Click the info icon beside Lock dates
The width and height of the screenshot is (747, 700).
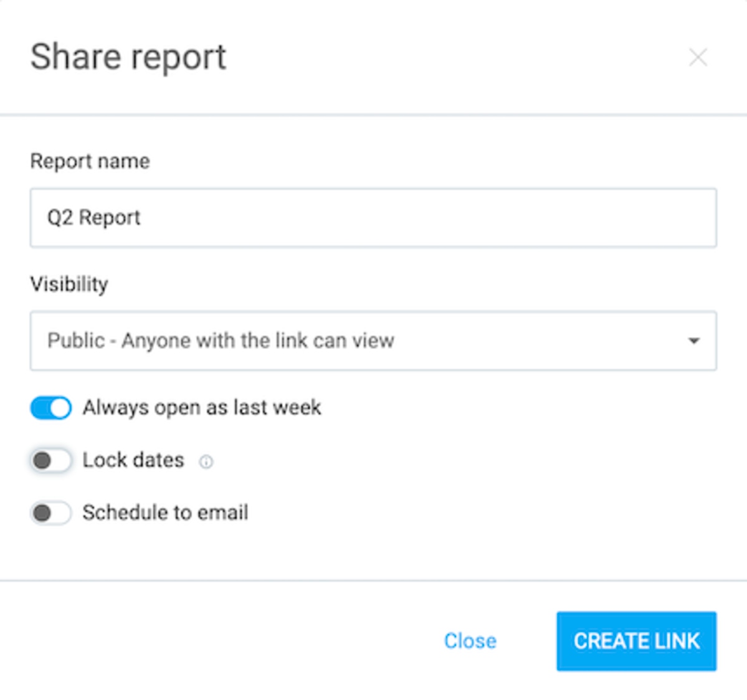206,461
